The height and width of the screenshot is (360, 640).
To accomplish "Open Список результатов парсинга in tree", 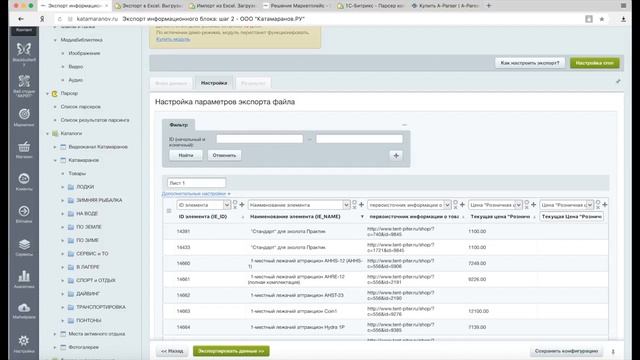I will tap(95, 120).
